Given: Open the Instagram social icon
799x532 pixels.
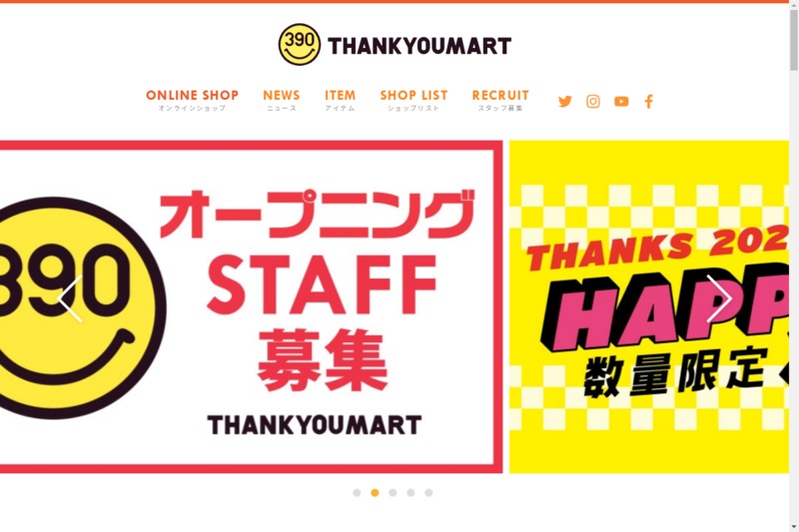Looking at the screenshot, I should (x=592, y=101).
